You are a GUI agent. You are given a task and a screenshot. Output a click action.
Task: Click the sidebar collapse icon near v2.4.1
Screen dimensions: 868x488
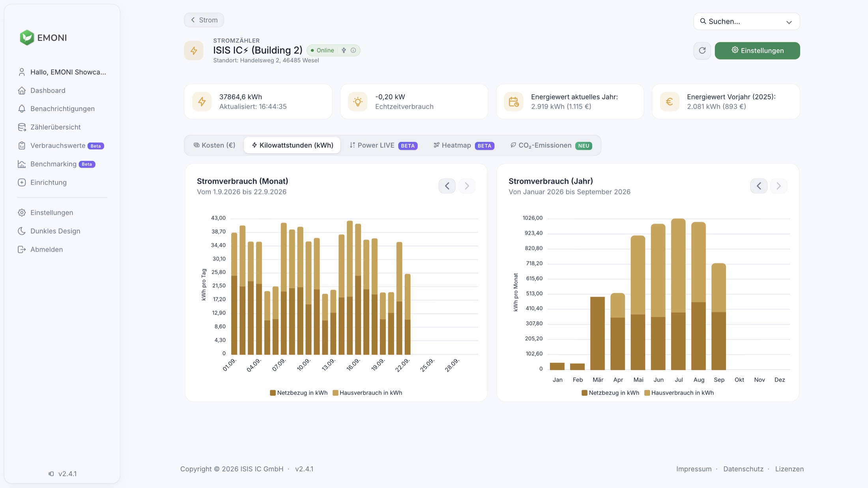click(x=51, y=474)
